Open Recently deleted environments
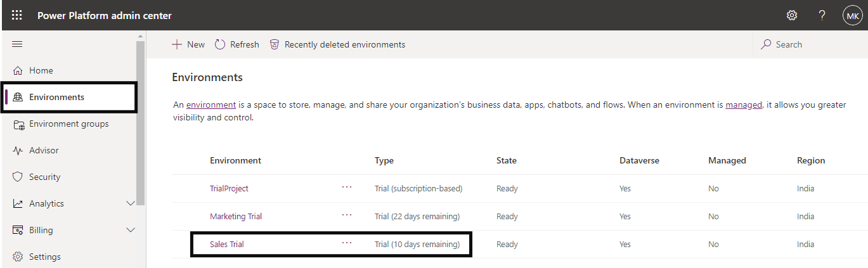The image size is (868, 268). coord(337,44)
